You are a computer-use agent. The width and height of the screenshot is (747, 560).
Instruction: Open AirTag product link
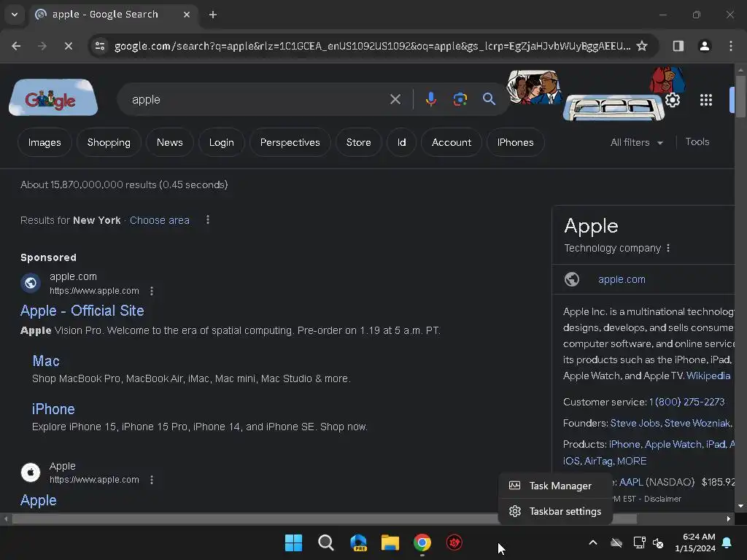click(x=598, y=461)
